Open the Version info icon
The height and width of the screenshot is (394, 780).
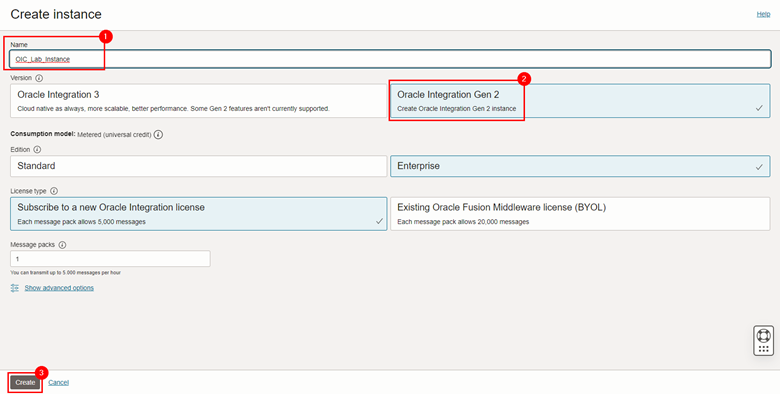click(39, 78)
